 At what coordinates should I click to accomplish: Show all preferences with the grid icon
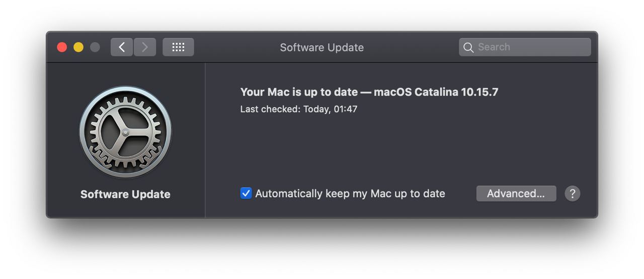(x=178, y=47)
